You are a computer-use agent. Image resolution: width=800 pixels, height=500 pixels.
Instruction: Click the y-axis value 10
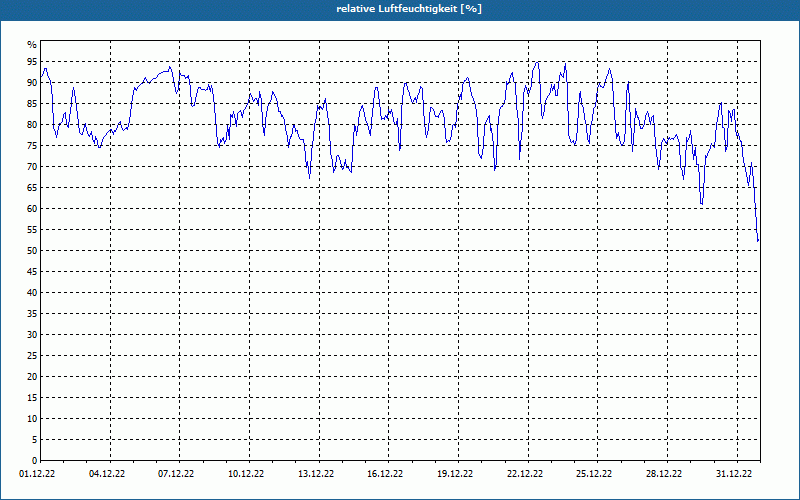32,419
